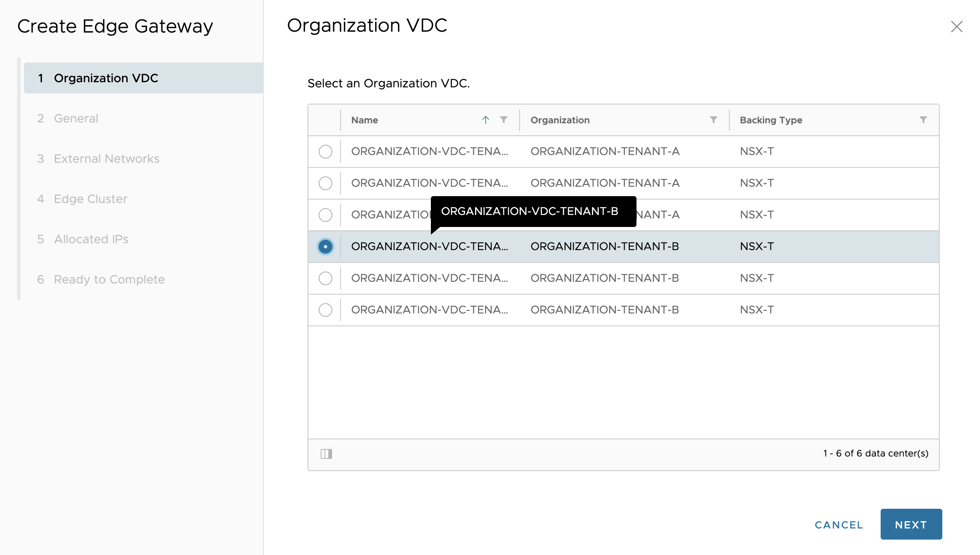Viewport: 980px width, 555px height.
Task: Open the Backing Type column filter icon
Action: [x=923, y=120]
